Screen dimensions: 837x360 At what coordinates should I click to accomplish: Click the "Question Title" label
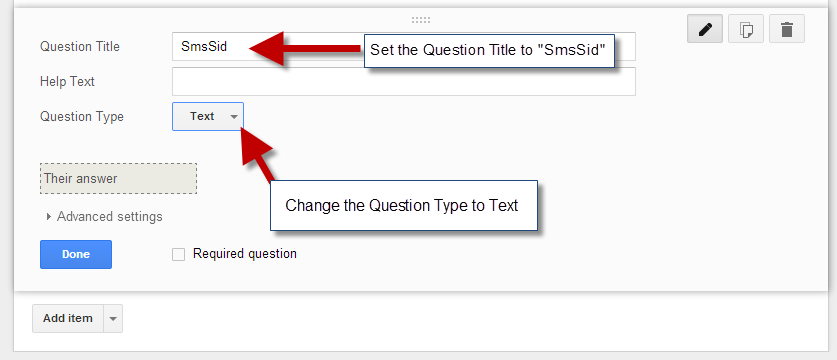click(x=80, y=46)
